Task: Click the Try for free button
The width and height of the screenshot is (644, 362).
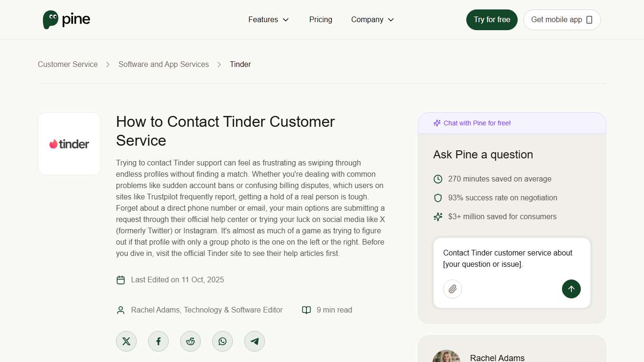Action: coord(492,19)
